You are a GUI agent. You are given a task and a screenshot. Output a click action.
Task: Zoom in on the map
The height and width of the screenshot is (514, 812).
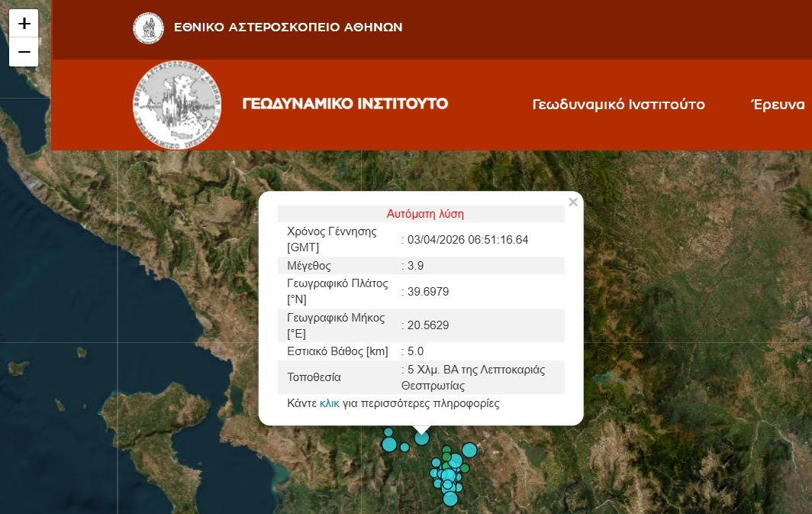(24, 24)
